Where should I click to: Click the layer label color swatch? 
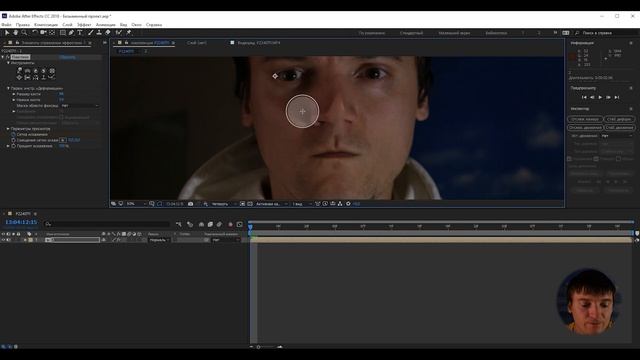[x=30, y=240]
